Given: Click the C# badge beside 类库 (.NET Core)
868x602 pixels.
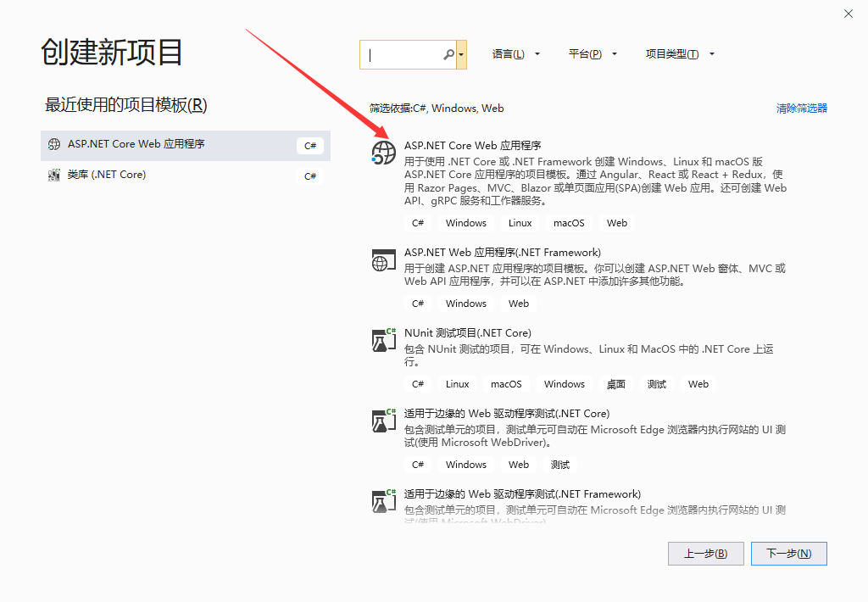Looking at the screenshot, I should (310, 176).
